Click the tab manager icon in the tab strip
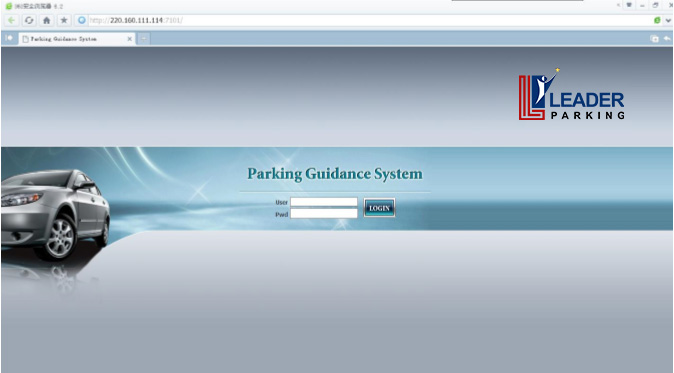 point(654,39)
